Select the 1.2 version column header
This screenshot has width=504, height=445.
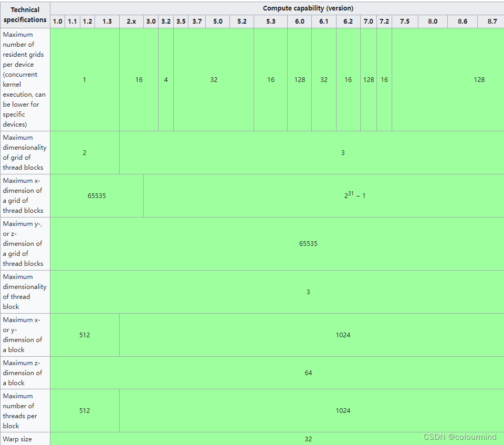point(87,22)
